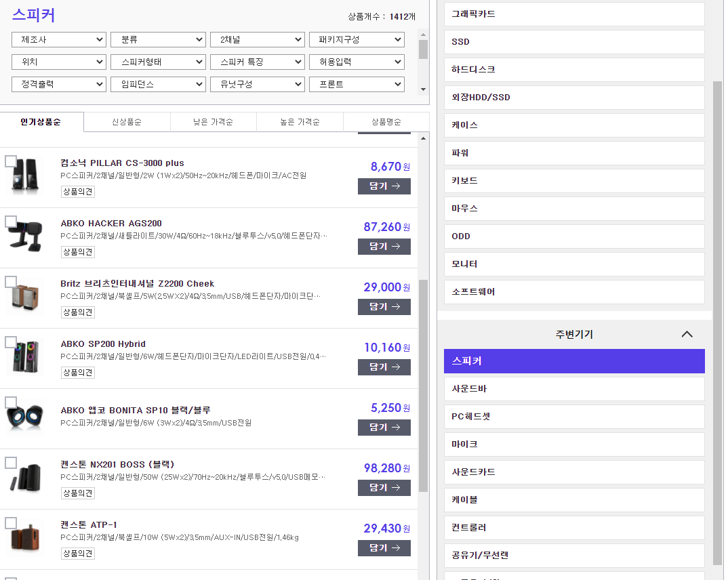
Task: Select 모니터 category
Action: pyautogui.click(x=574, y=264)
